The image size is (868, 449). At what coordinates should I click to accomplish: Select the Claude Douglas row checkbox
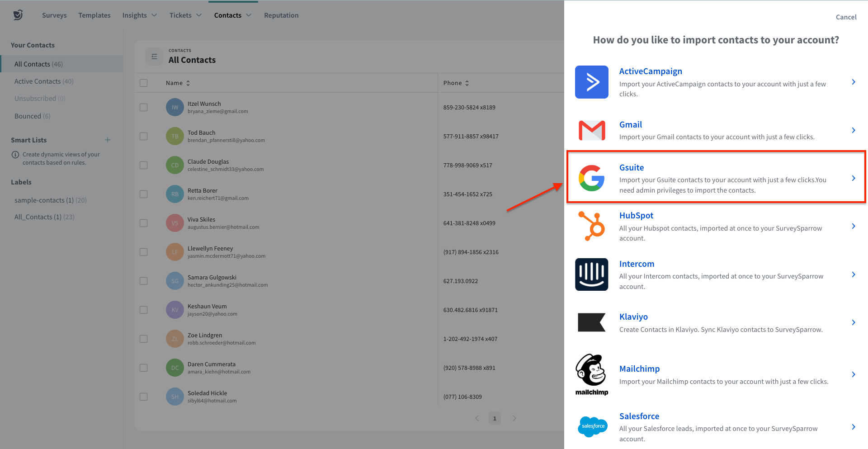point(144,165)
